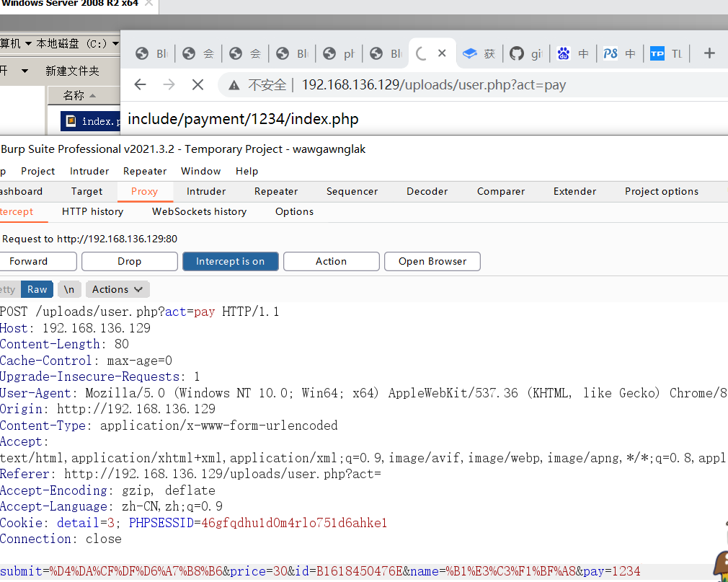
Task: Stop loading the page with X icon
Action: pyautogui.click(x=197, y=84)
